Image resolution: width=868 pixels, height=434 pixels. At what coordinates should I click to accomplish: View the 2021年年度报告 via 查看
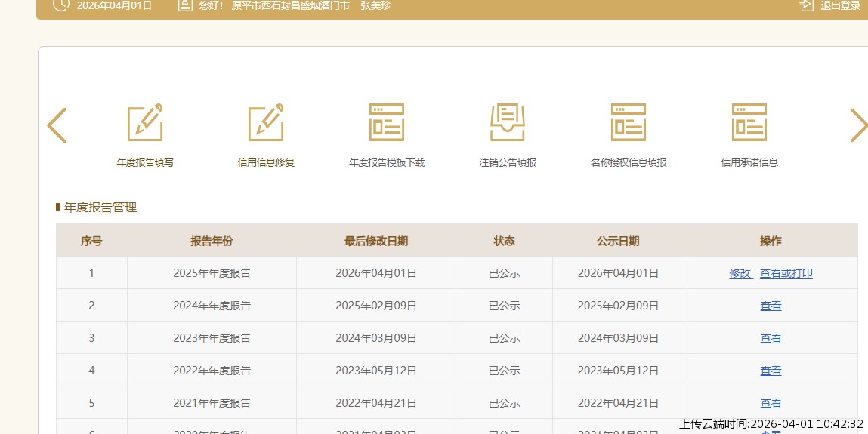[771, 403]
